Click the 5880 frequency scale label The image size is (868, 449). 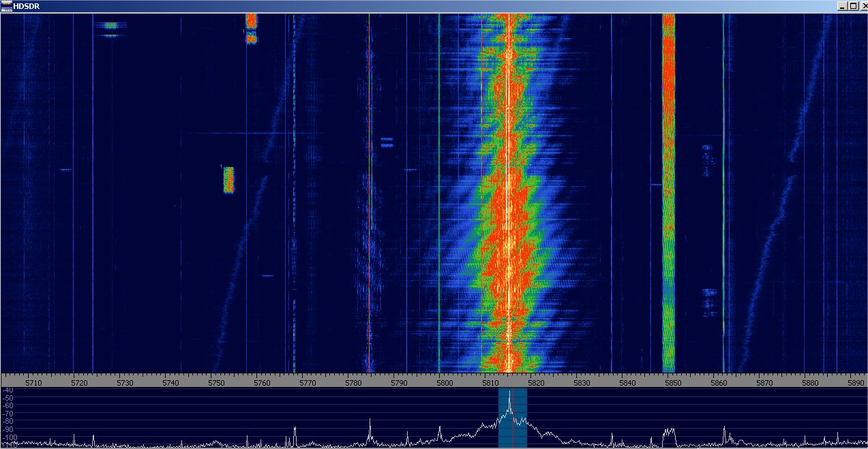810,383
